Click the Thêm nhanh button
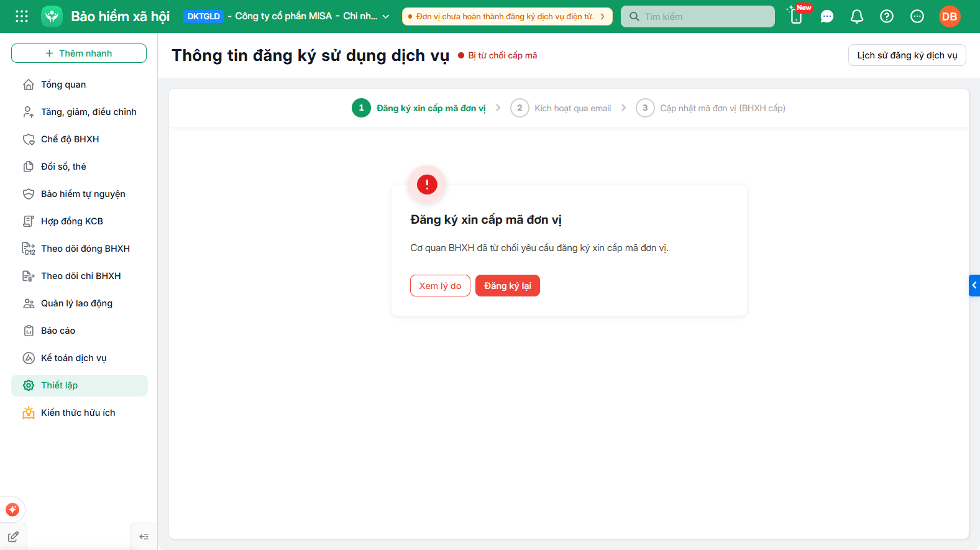Image resolution: width=980 pixels, height=550 pixels. pyautogui.click(x=79, y=53)
